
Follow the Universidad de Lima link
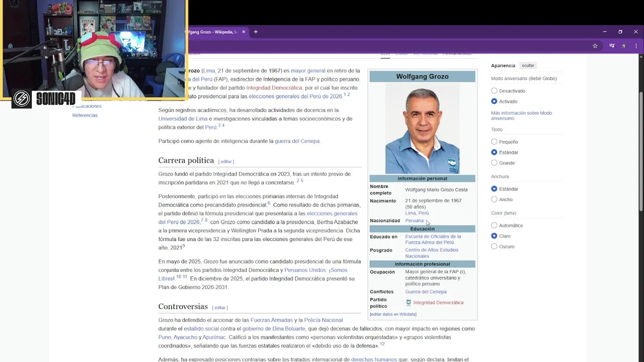pos(183,119)
